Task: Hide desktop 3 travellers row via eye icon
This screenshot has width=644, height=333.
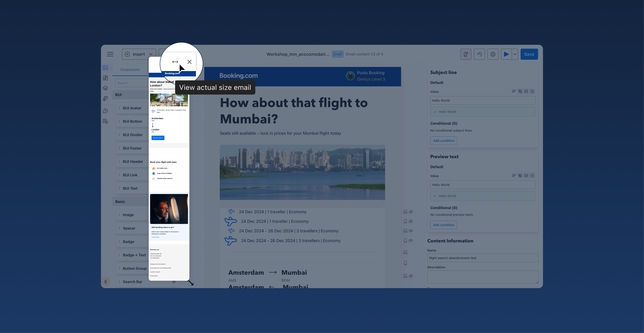Action: (411, 231)
